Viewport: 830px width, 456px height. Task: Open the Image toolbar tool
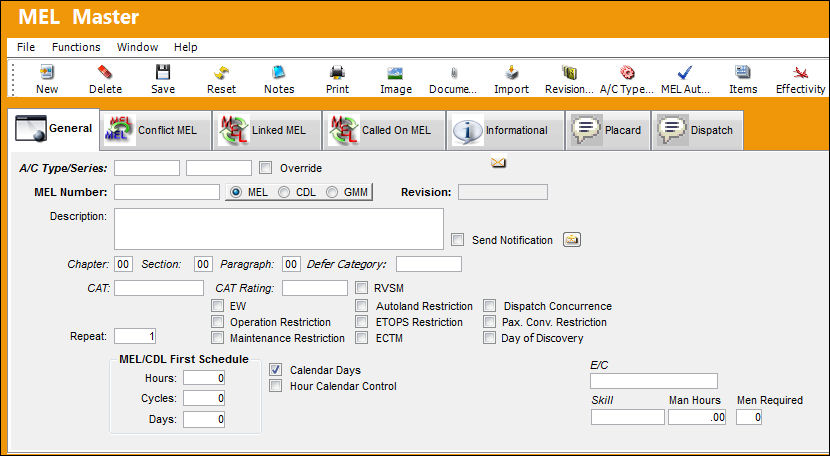pos(395,73)
